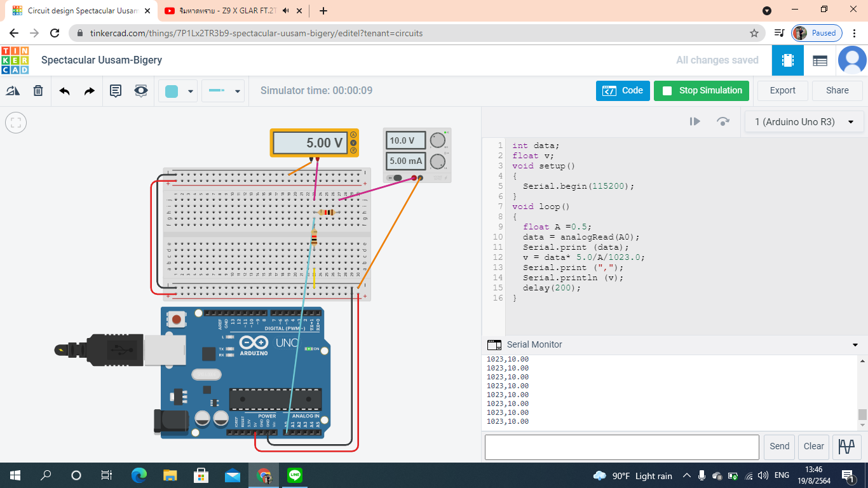Screen dimensions: 868x488
Task: Click code line Serial.begin(115200)
Action: pyautogui.click(x=578, y=186)
